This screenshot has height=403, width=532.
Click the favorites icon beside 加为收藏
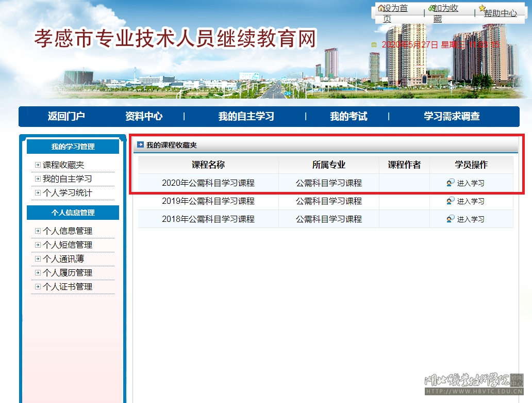(431, 8)
